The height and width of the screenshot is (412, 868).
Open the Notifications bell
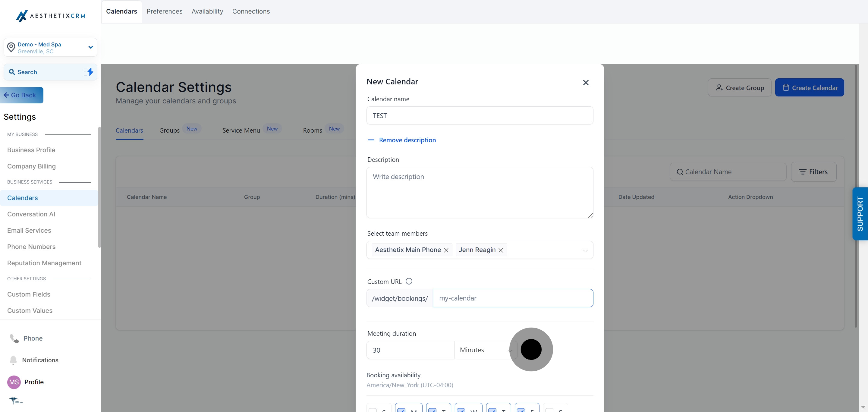click(13, 360)
